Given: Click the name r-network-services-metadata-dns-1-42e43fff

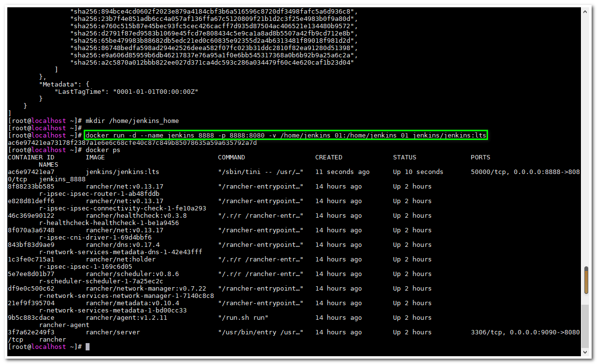Looking at the screenshot, I should pos(121,252).
